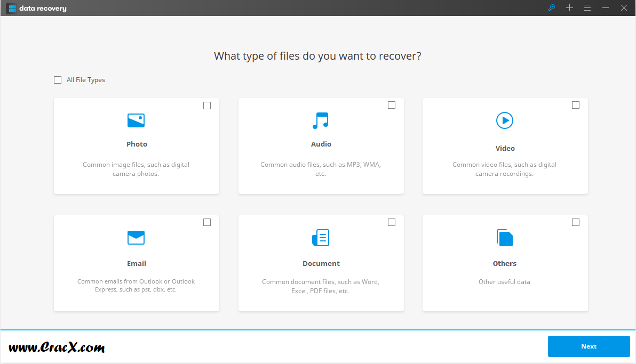636x364 pixels.
Task: Tick the Others checkbox
Action: coord(576,222)
